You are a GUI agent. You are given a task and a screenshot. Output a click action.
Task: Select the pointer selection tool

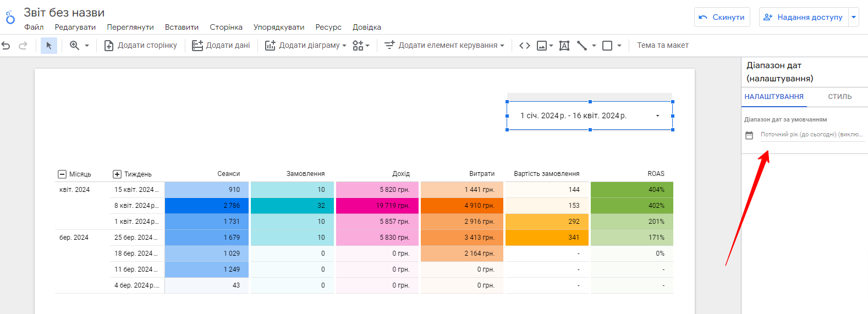49,46
